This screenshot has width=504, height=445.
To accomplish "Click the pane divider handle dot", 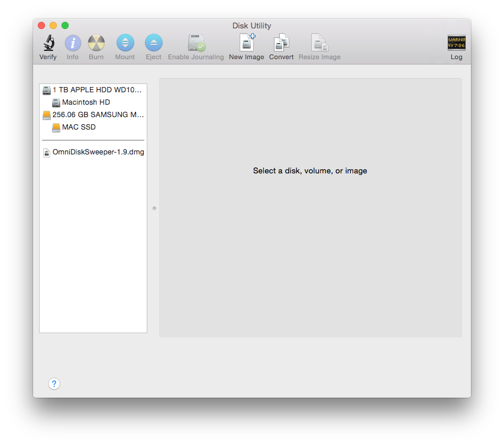I will 154,208.
